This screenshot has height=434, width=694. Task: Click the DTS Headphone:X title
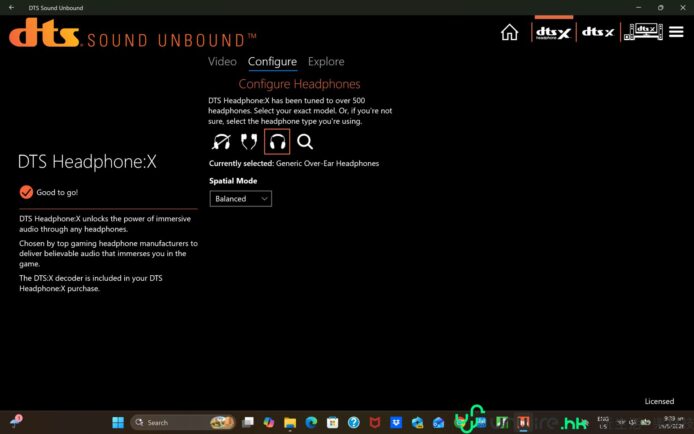[87, 161]
